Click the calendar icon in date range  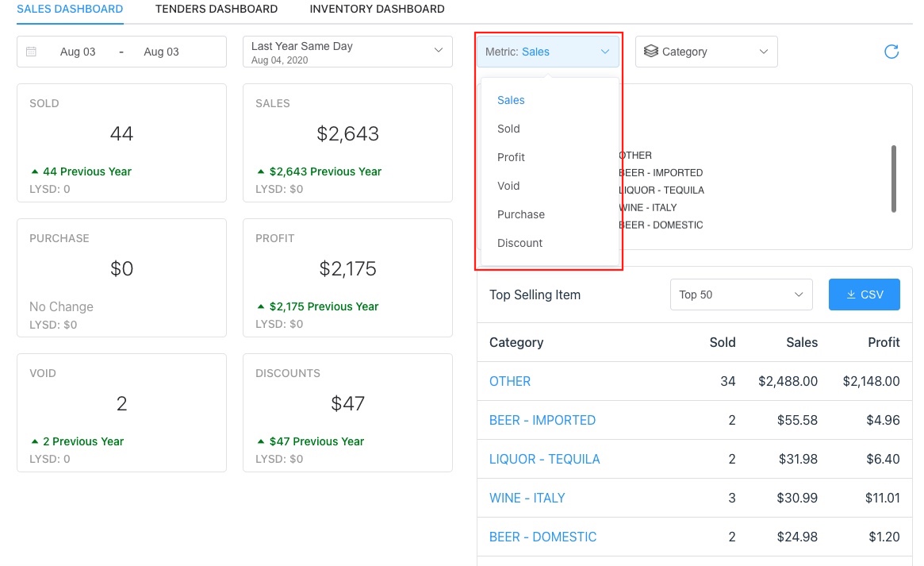click(32, 52)
